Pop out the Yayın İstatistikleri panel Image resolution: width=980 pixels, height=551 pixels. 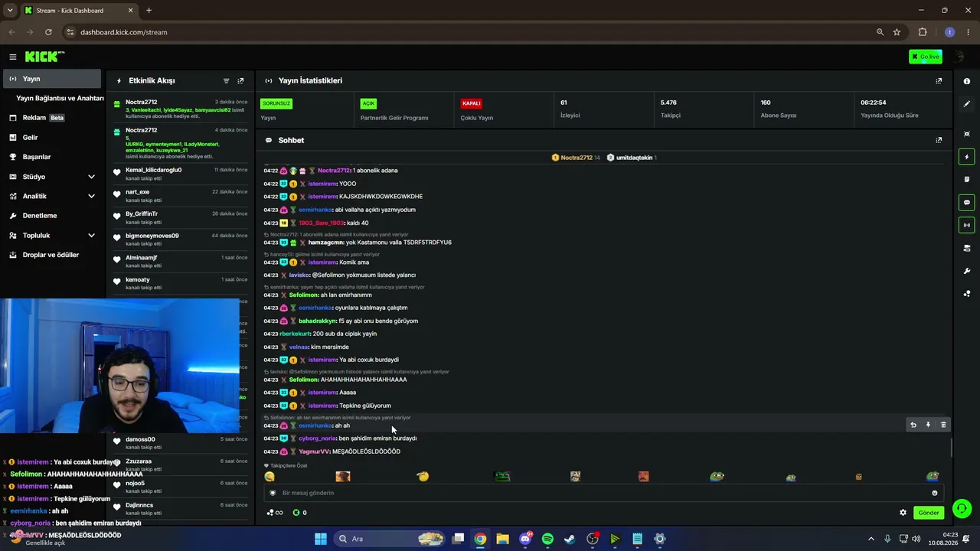(939, 80)
